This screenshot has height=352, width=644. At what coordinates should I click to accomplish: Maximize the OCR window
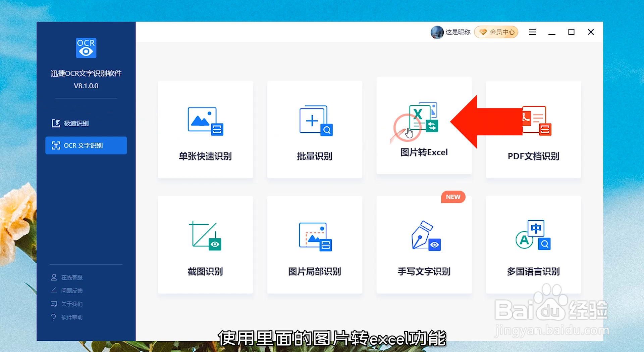571,32
